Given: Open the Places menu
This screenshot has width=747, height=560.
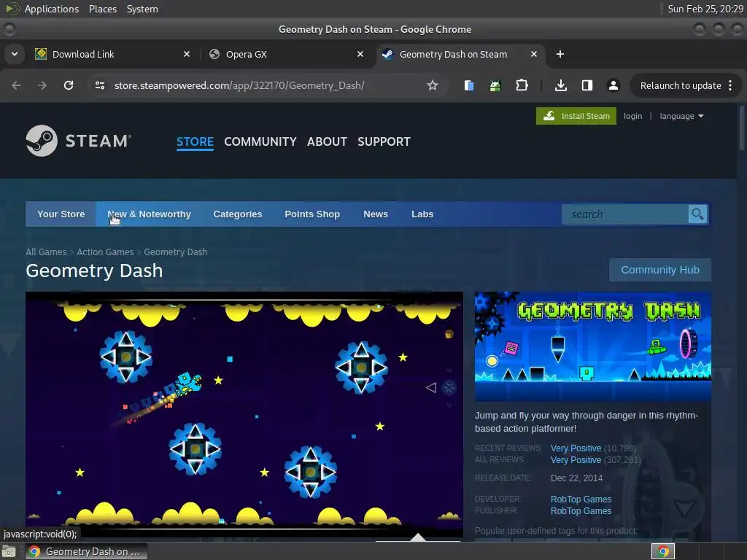Looking at the screenshot, I should coord(102,9).
